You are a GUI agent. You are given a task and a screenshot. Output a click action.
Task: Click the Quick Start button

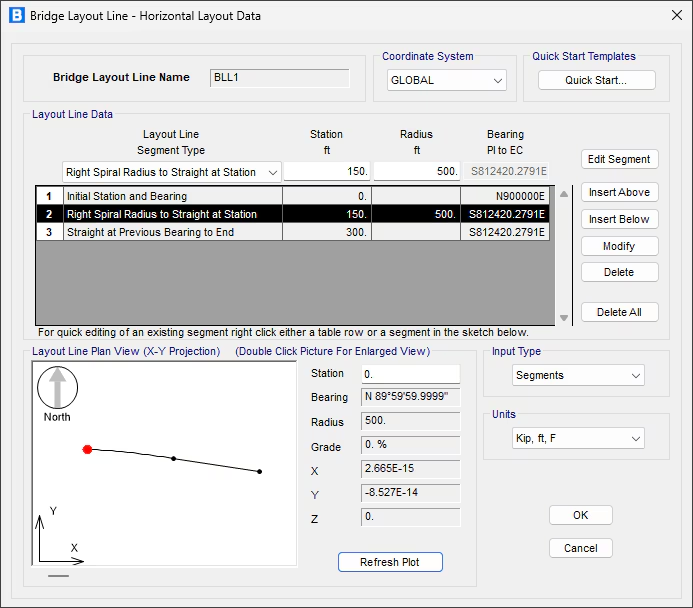(x=596, y=80)
